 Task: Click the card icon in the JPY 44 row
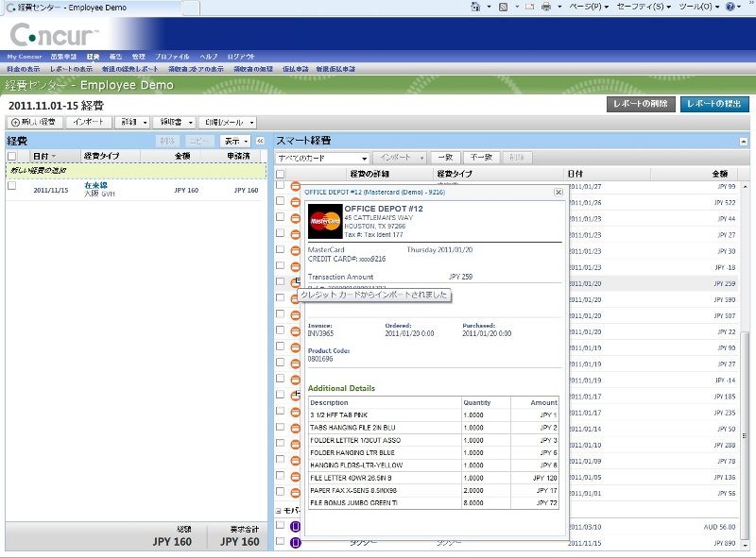pyautogui.click(x=296, y=218)
